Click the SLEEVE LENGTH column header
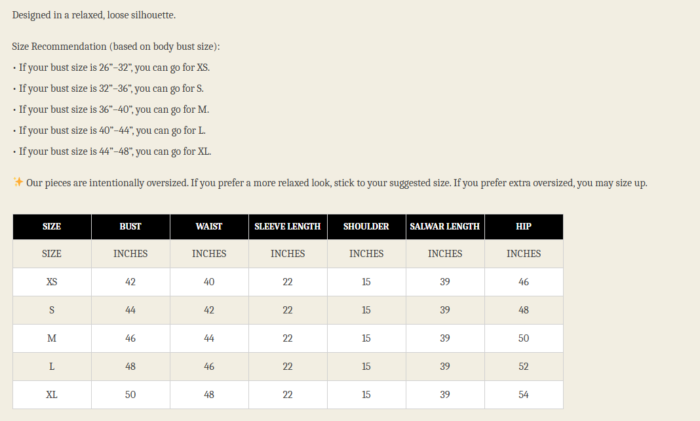Screen dimensions: 700x421 (287, 226)
